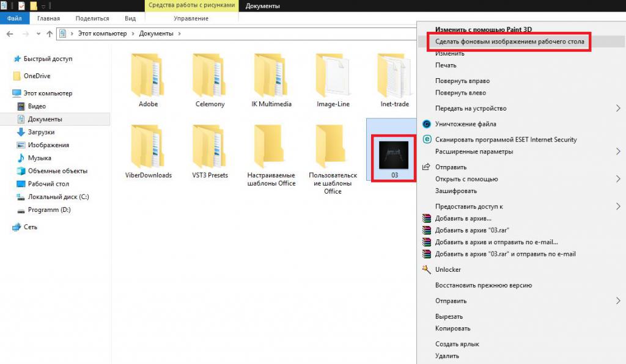This screenshot has width=626, height=364.
Task: Select the 03 image thumbnail
Action: point(394,155)
